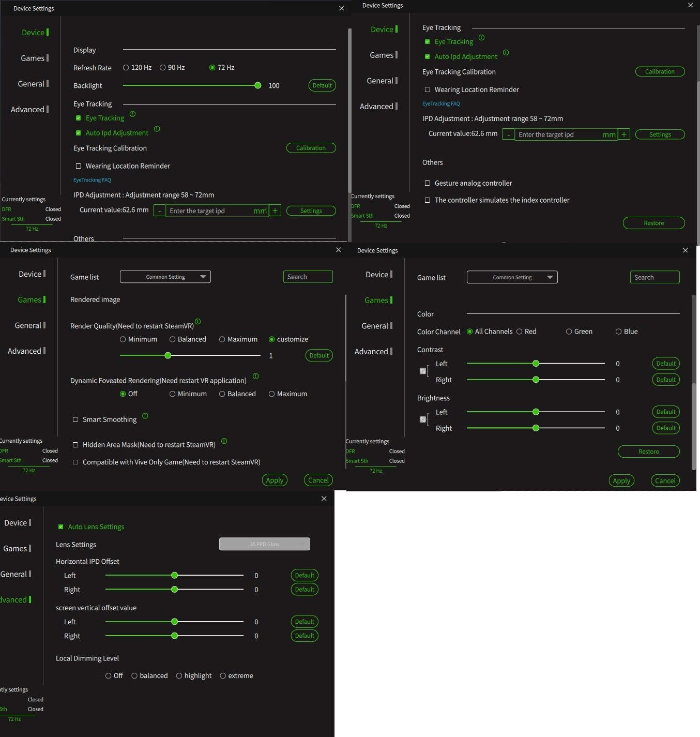Open Device tab in Color Channel window
Image resolution: width=700 pixels, height=737 pixels.
379,275
